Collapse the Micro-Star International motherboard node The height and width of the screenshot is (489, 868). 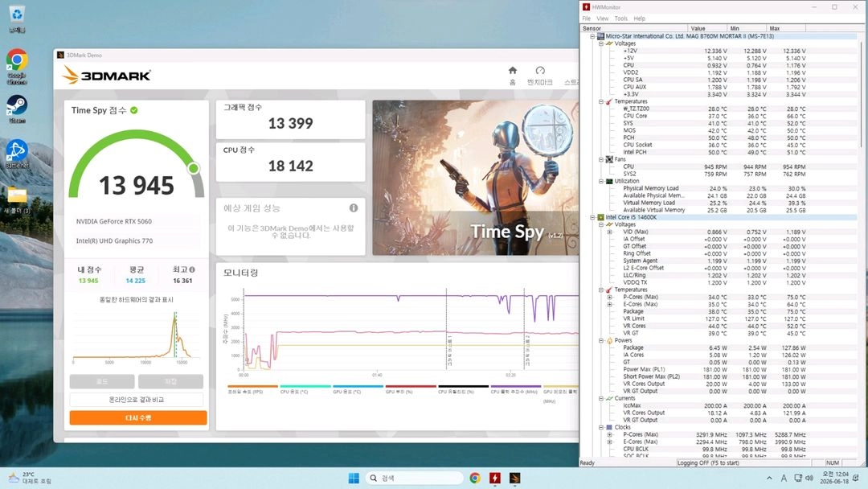tap(592, 36)
